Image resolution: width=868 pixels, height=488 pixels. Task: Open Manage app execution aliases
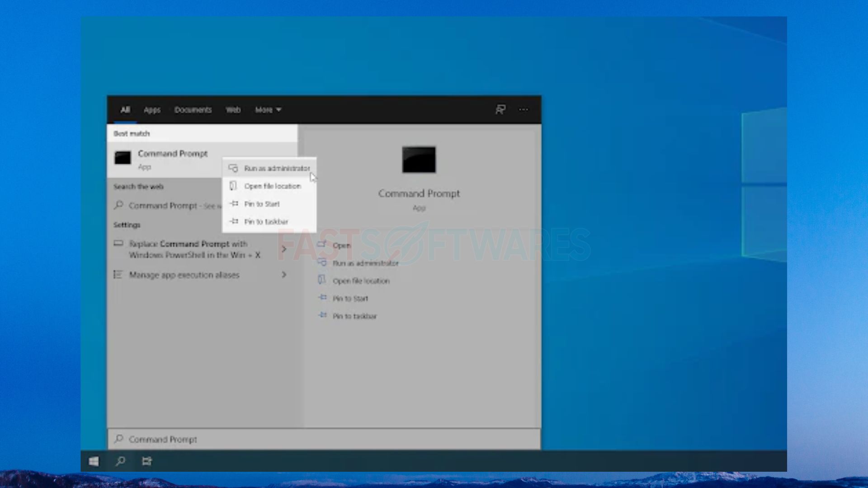pos(184,275)
